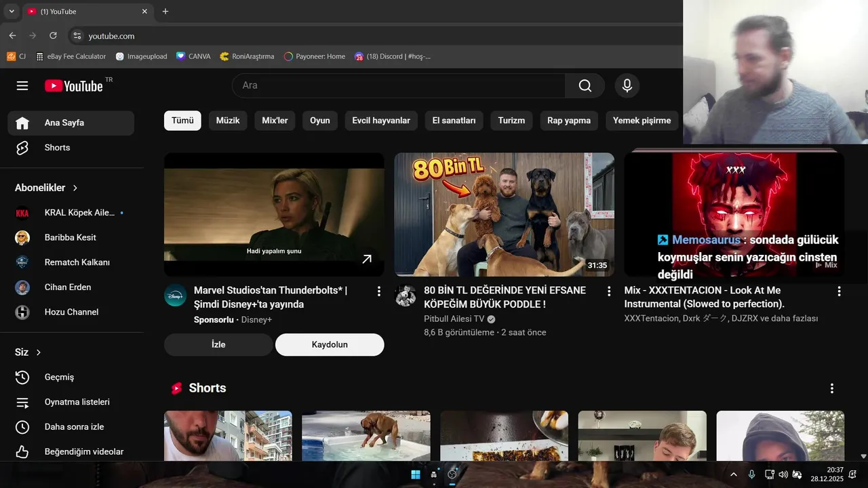Open Geçmiş history in sidebar

pyautogui.click(x=71, y=377)
